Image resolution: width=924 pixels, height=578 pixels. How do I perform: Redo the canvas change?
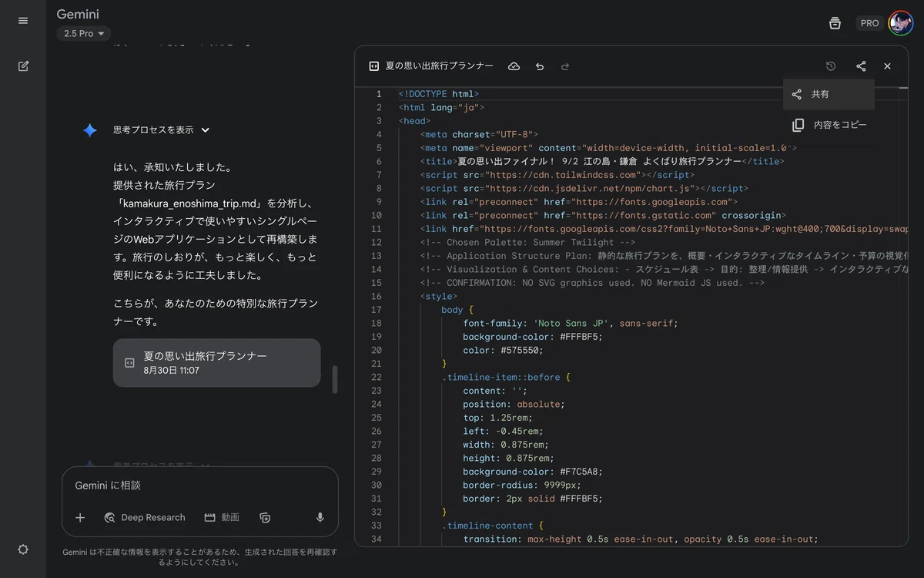point(565,66)
